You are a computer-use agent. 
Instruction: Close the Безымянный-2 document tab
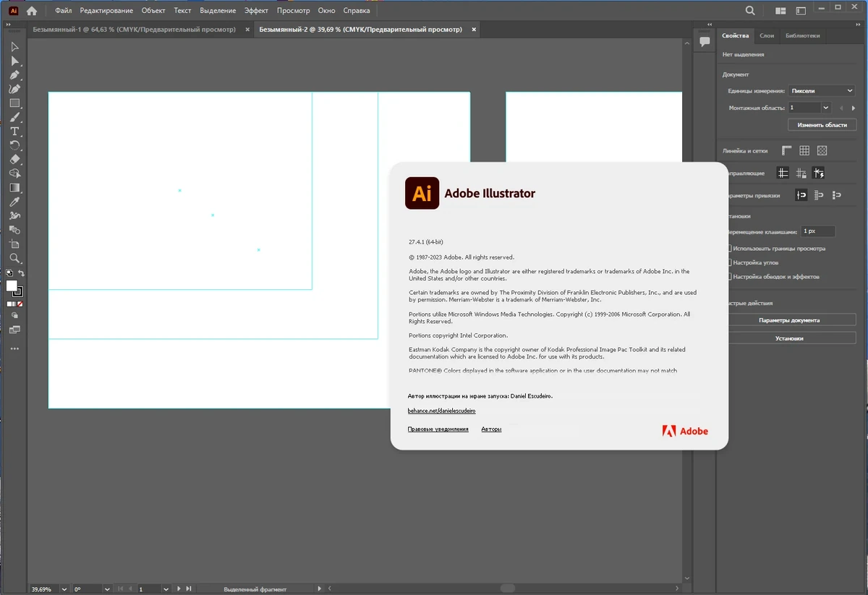tap(475, 30)
